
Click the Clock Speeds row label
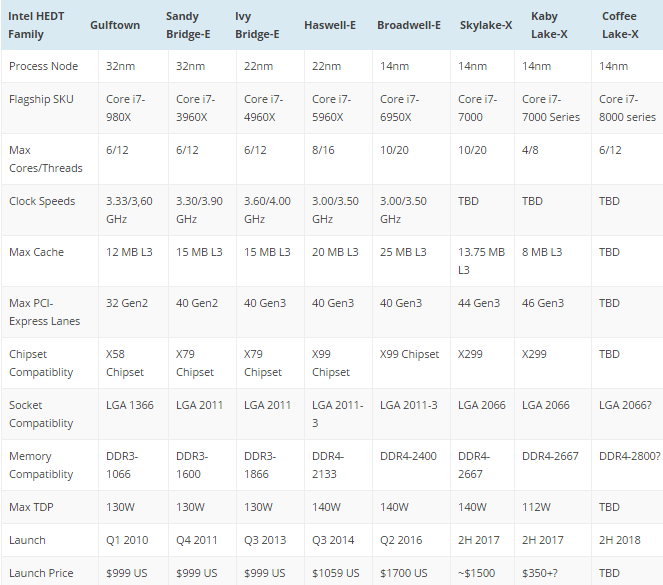[42, 201]
